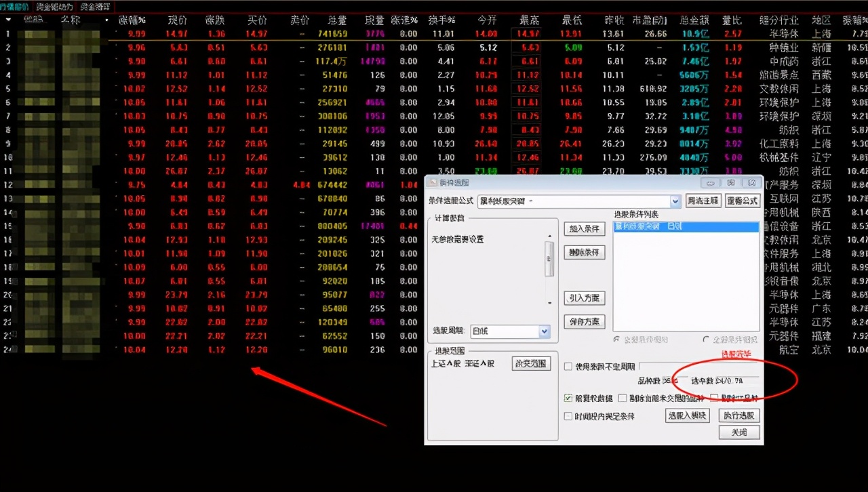Click 改变范围 to change selection scope
868x492 pixels.
point(530,364)
